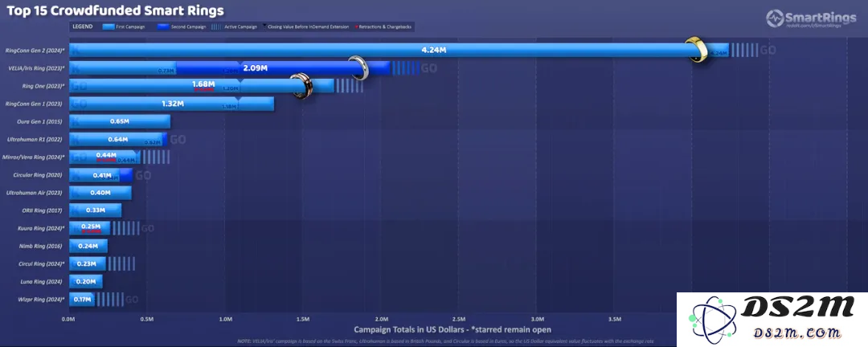Click the 'Luna Ring (2024)' row label

(43, 282)
